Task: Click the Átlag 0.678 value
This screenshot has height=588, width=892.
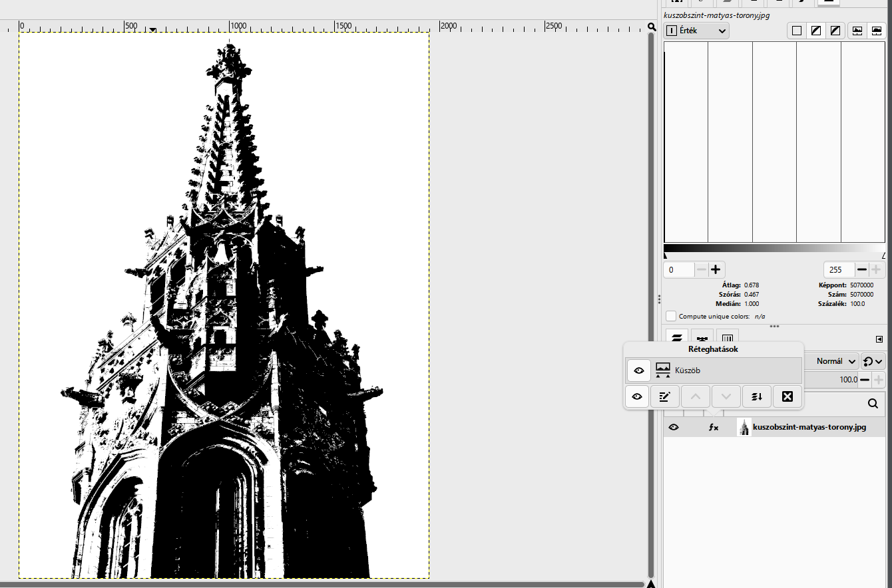Action: pos(752,285)
